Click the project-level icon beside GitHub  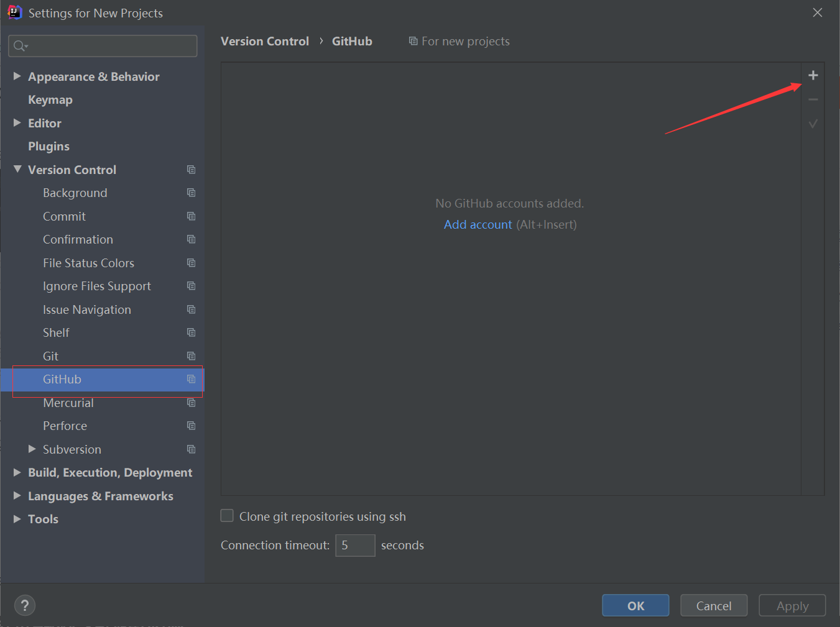191,379
